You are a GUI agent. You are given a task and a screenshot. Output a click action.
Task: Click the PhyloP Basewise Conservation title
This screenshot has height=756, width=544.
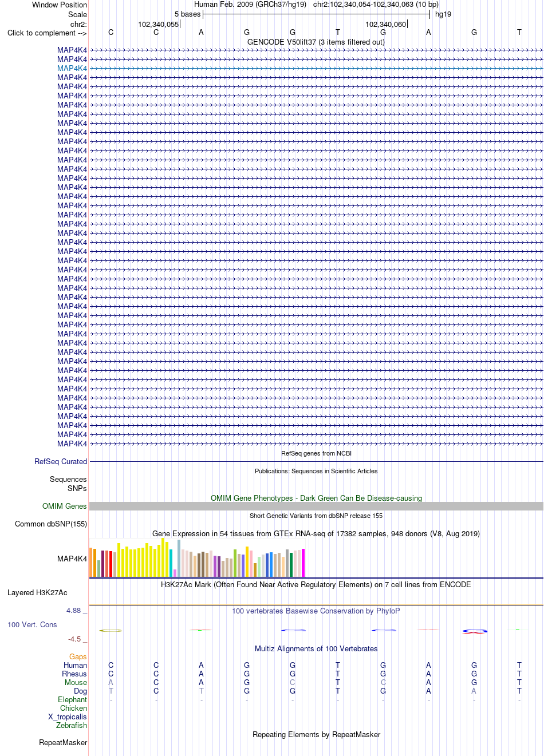(x=316, y=611)
